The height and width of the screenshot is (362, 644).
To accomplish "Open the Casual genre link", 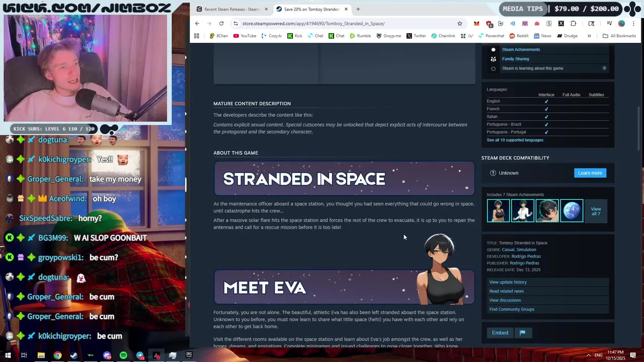I will 508,249.
